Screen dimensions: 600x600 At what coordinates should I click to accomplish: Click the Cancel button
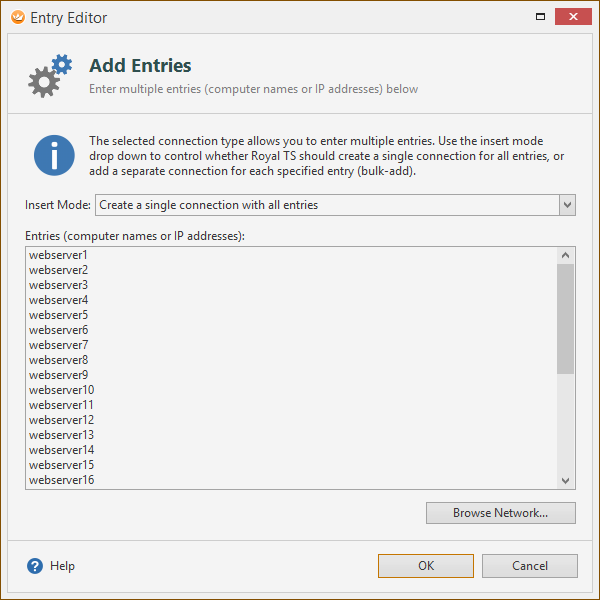click(530, 566)
